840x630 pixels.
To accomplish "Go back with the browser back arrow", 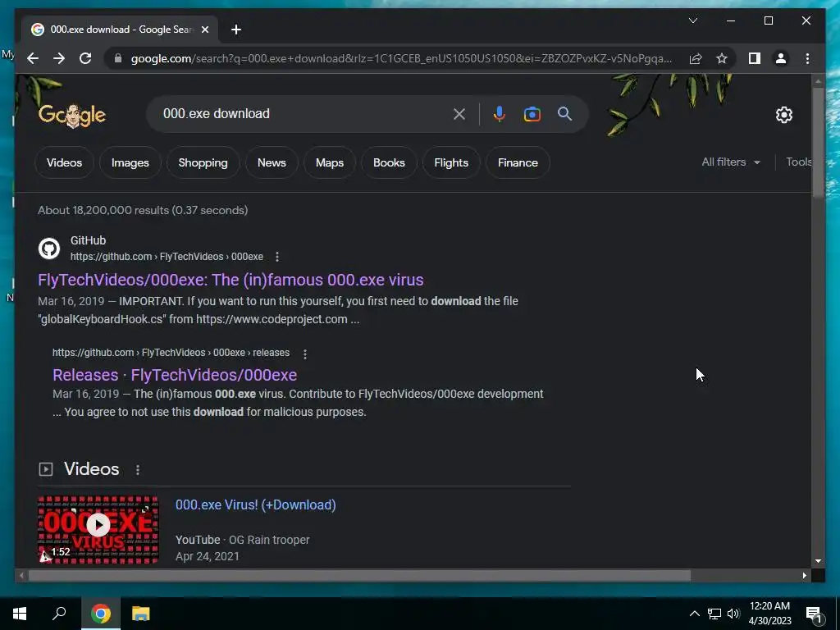I will 33,58.
